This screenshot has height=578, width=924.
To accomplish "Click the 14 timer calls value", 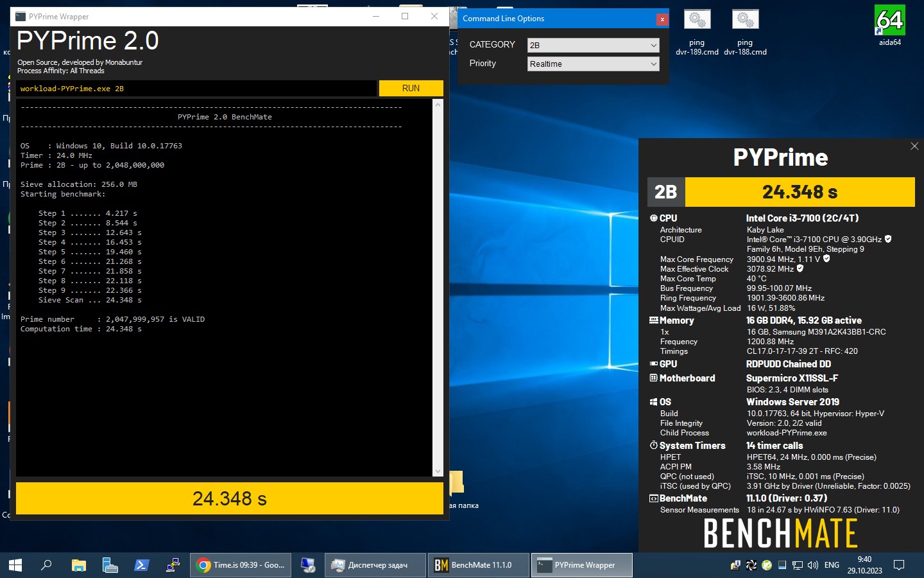I will coord(774,446).
